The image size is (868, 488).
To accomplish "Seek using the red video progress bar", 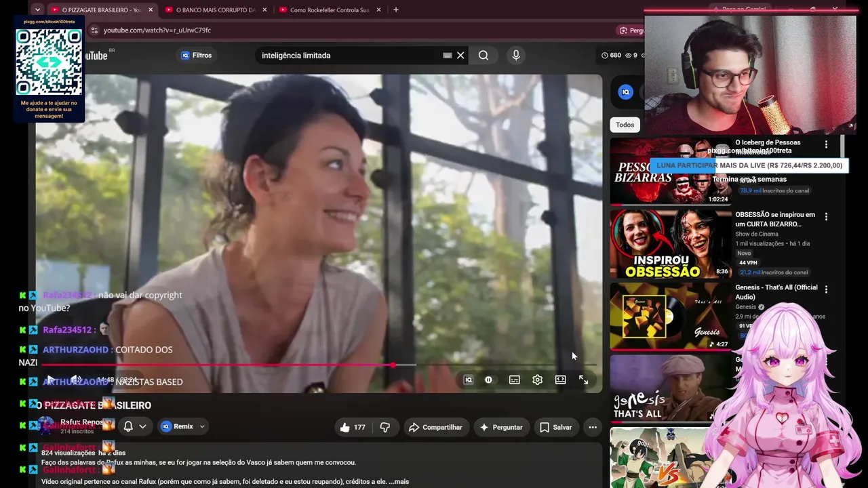I will [x=319, y=365].
